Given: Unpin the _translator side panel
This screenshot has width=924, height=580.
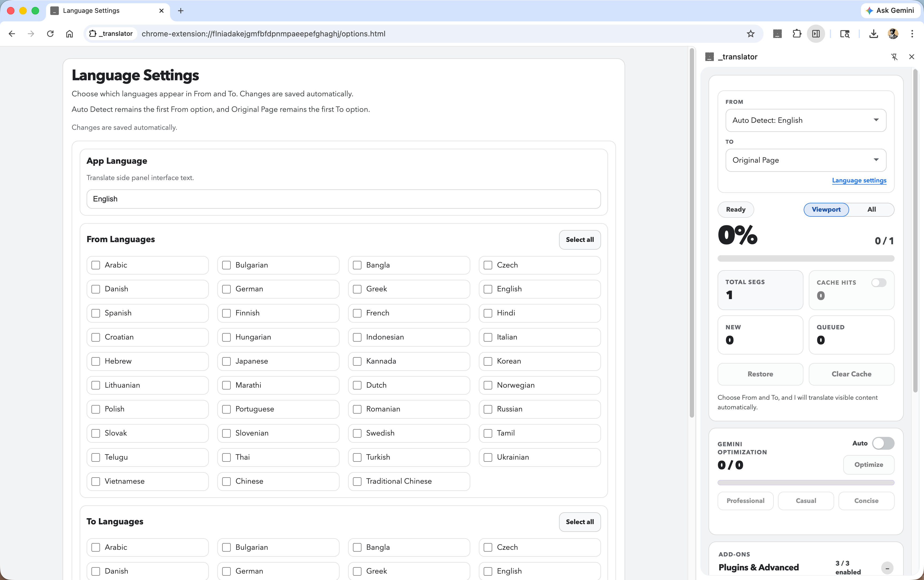Looking at the screenshot, I should point(894,57).
